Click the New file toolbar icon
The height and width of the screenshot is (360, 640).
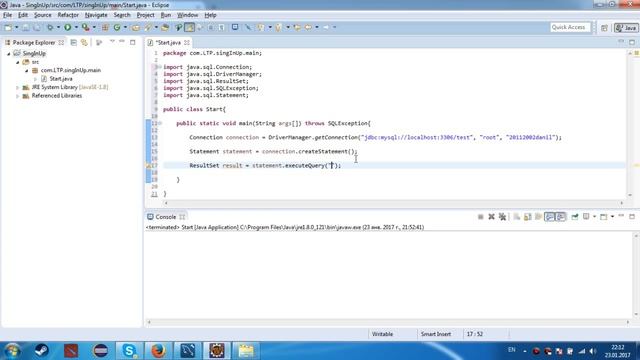pyautogui.click(x=8, y=27)
